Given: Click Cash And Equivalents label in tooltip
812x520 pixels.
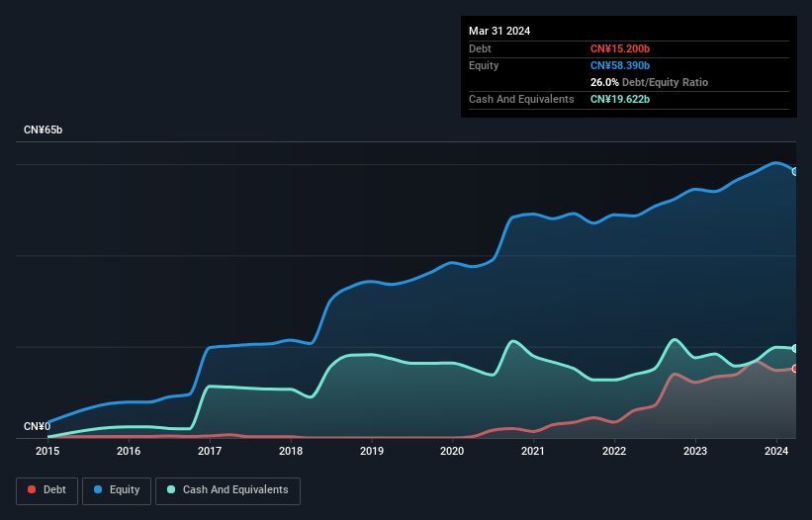Looking at the screenshot, I should pyautogui.click(x=521, y=99).
